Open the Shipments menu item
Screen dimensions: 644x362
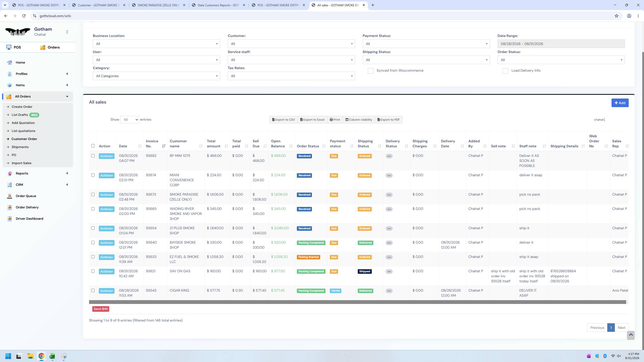tap(20, 147)
